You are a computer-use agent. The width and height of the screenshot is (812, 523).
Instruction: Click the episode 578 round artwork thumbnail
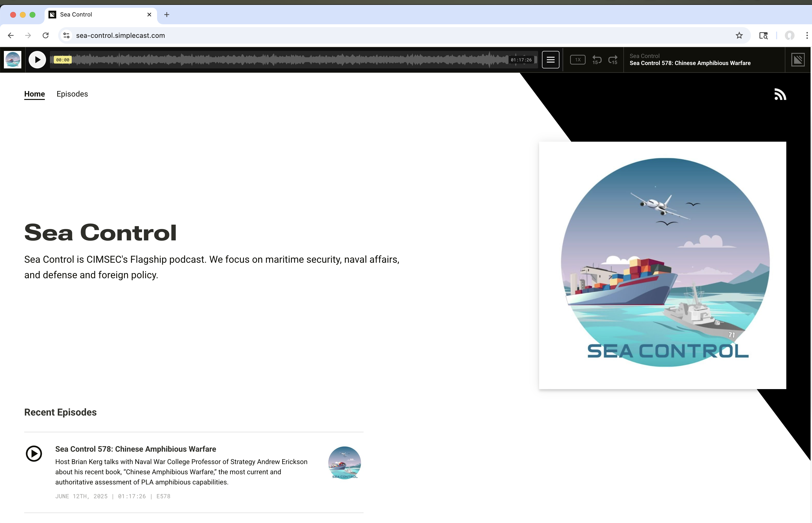(344, 463)
